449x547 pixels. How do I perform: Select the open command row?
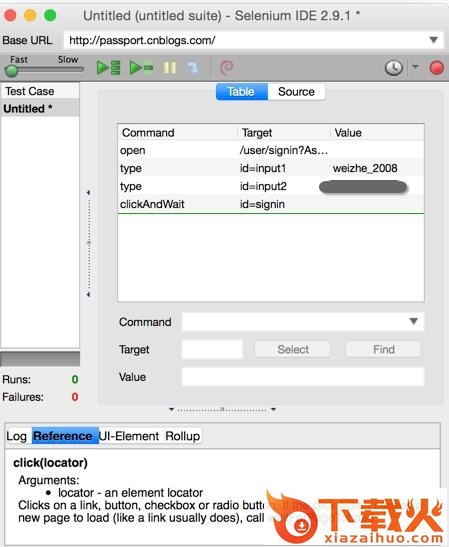coord(271,150)
